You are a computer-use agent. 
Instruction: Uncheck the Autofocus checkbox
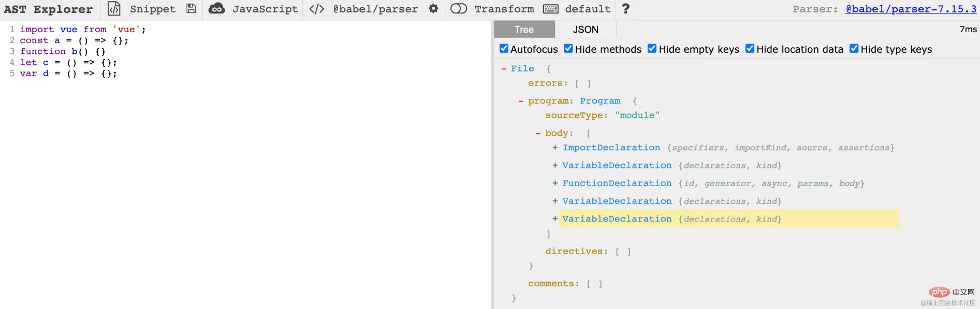(504, 49)
